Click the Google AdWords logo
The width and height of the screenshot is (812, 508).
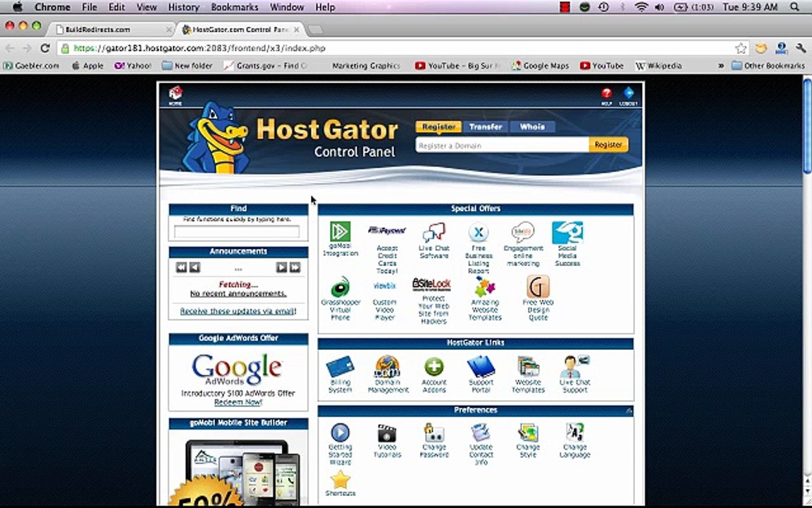click(x=237, y=369)
